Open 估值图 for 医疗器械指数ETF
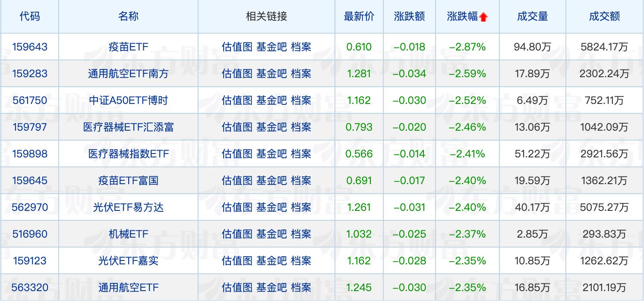This screenshot has height=301, width=644. (x=235, y=154)
